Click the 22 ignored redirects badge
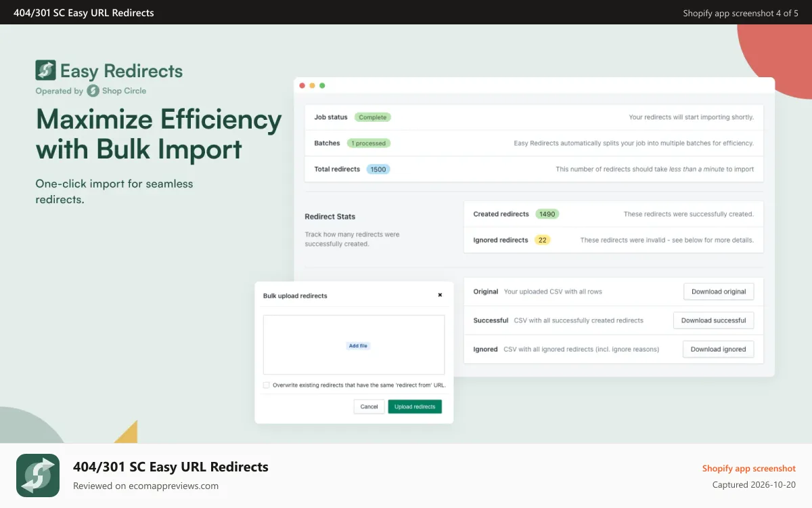This screenshot has width=812, height=508. tap(542, 240)
